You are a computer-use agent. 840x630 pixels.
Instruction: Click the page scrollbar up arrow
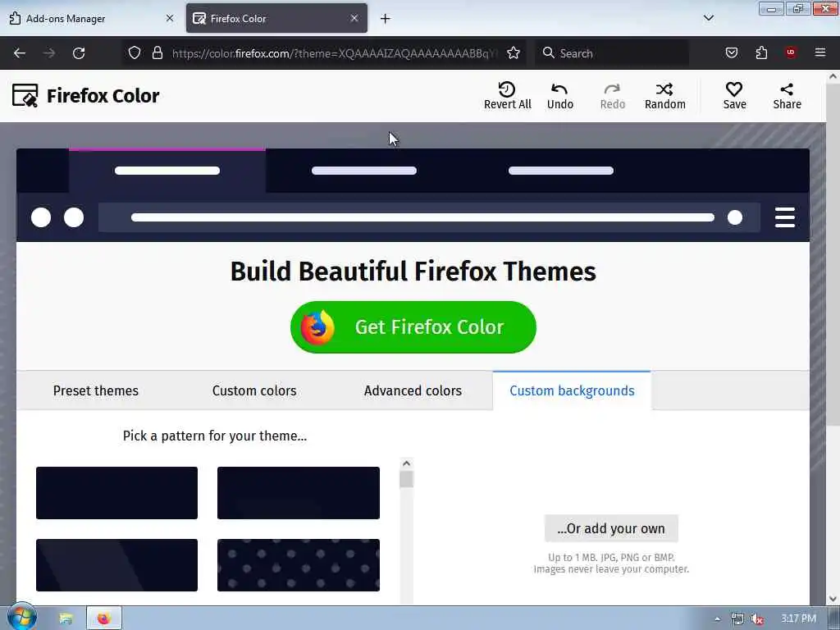[x=833, y=76]
